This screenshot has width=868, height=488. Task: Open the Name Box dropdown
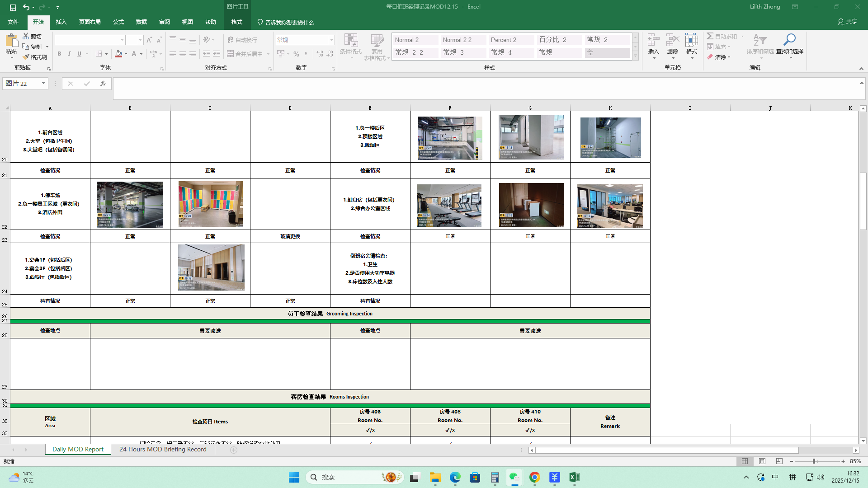point(43,84)
